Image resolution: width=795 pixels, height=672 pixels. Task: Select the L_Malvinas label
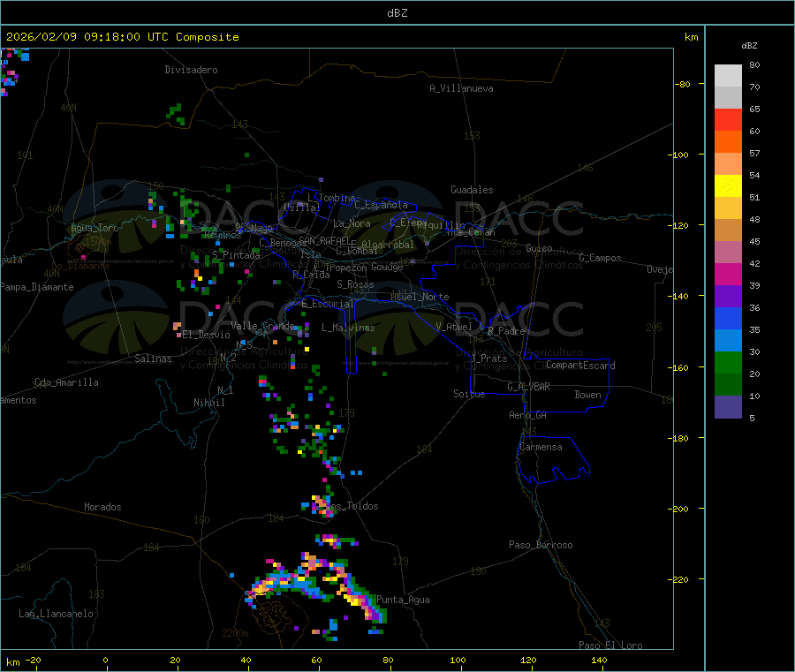(348, 328)
